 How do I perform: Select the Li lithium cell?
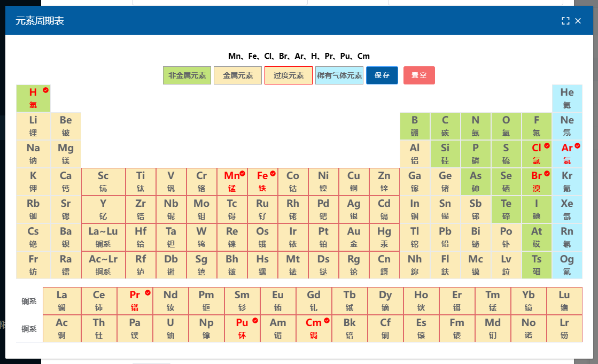[x=33, y=126]
